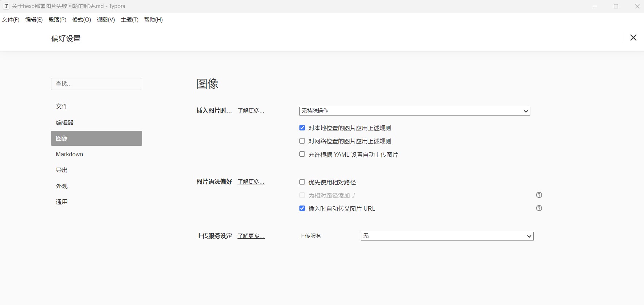Click the Typora app icon in title bar

6,6
